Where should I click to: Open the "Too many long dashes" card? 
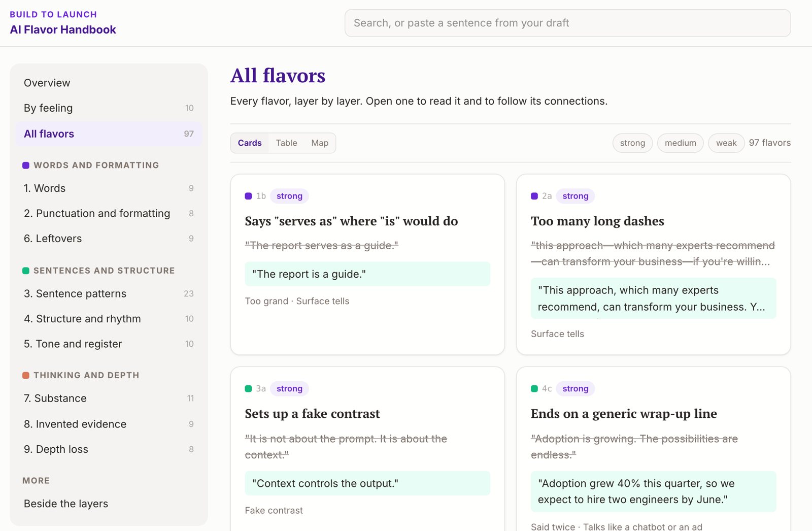(654, 264)
